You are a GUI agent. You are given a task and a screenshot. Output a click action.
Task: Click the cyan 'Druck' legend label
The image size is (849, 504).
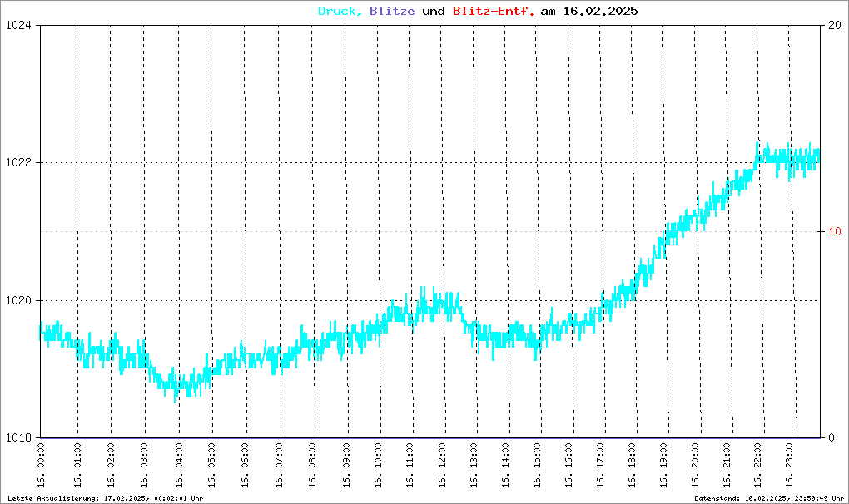click(338, 12)
